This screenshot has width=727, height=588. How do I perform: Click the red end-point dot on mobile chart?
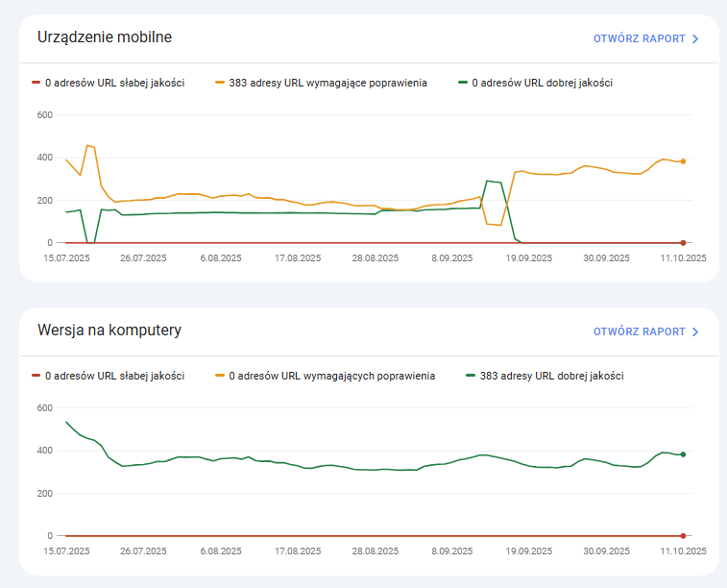click(x=683, y=243)
